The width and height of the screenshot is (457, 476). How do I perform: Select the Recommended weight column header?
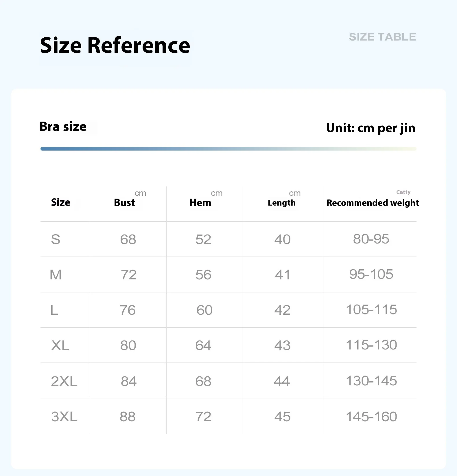(x=373, y=203)
